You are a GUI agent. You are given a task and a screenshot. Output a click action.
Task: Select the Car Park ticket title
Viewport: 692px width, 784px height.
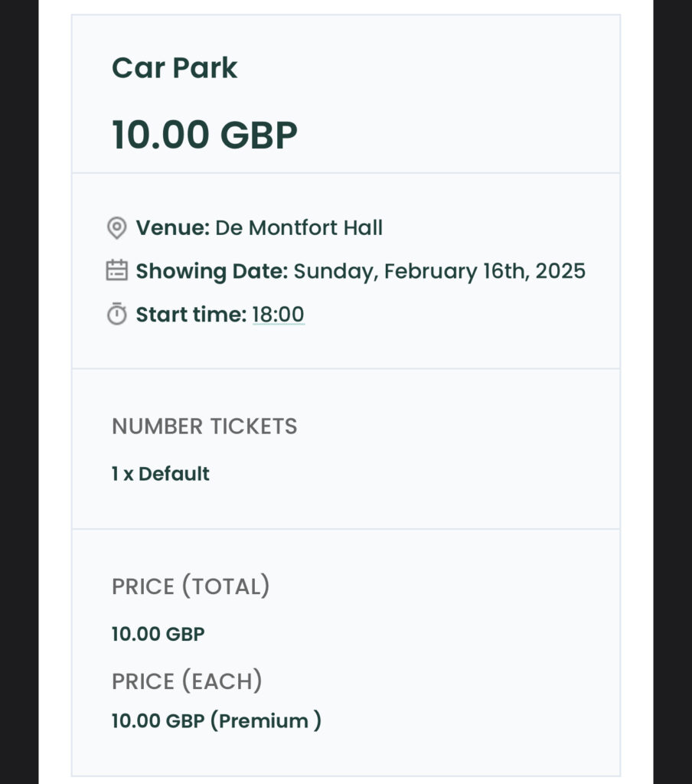pos(175,68)
